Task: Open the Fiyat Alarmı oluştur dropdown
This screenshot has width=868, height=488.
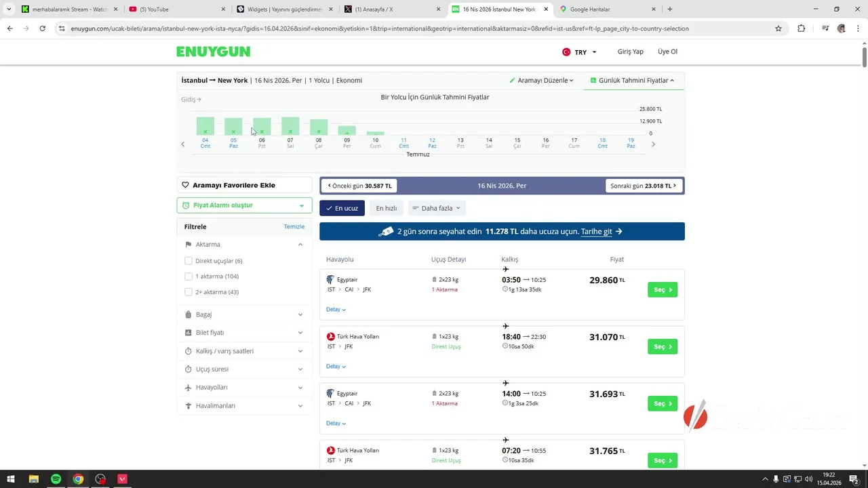Action: pyautogui.click(x=244, y=205)
